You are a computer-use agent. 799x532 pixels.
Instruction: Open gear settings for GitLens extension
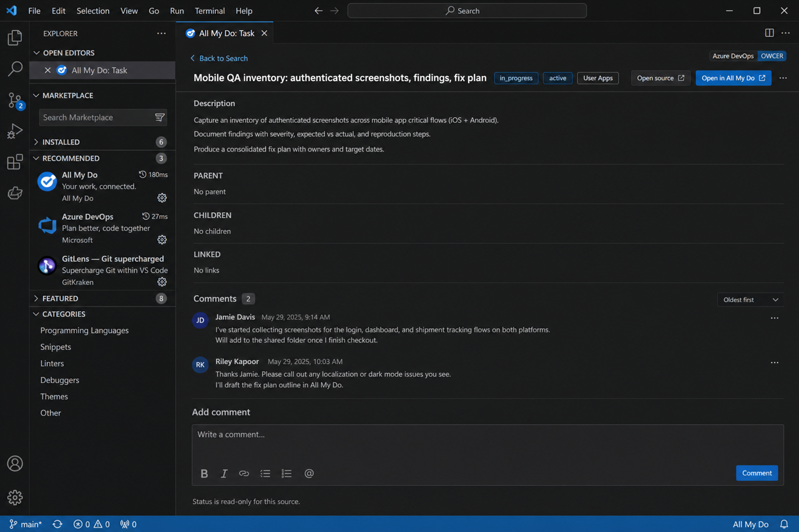click(162, 282)
